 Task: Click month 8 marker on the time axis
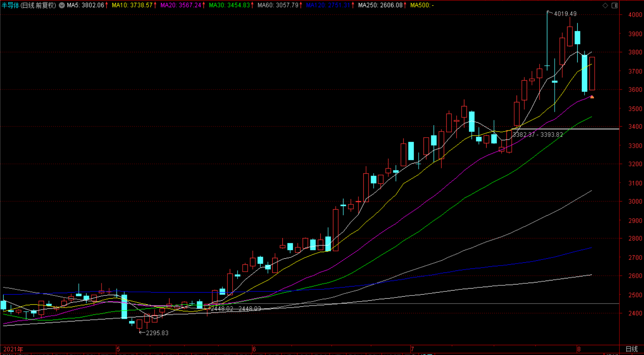click(x=579, y=349)
